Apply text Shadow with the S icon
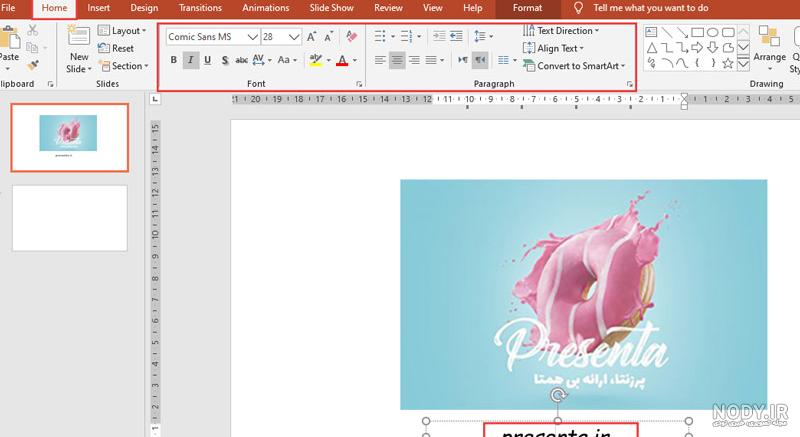This screenshot has width=800, height=437. pyautogui.click(x=224, y=60)
